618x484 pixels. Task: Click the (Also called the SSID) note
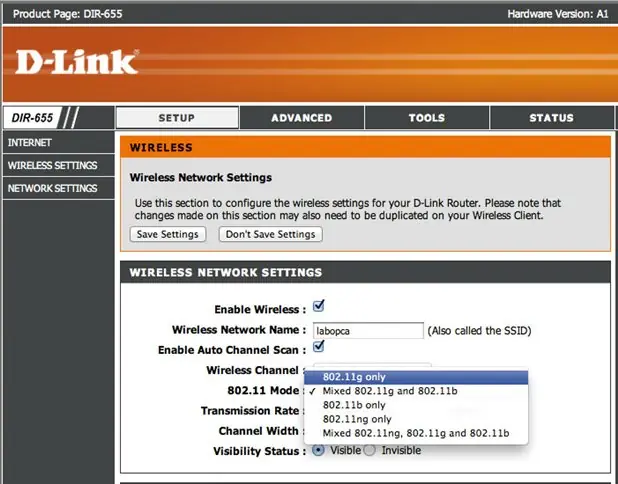pyautogui.click(x=479, y=330)
